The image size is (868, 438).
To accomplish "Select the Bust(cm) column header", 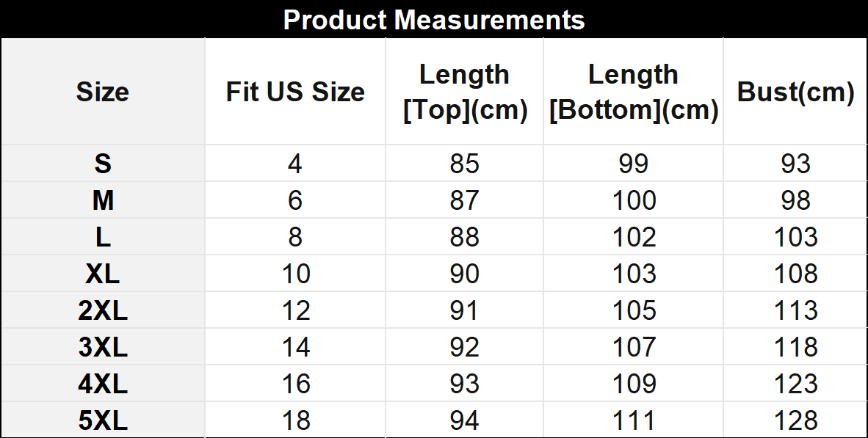I will 795,92.
